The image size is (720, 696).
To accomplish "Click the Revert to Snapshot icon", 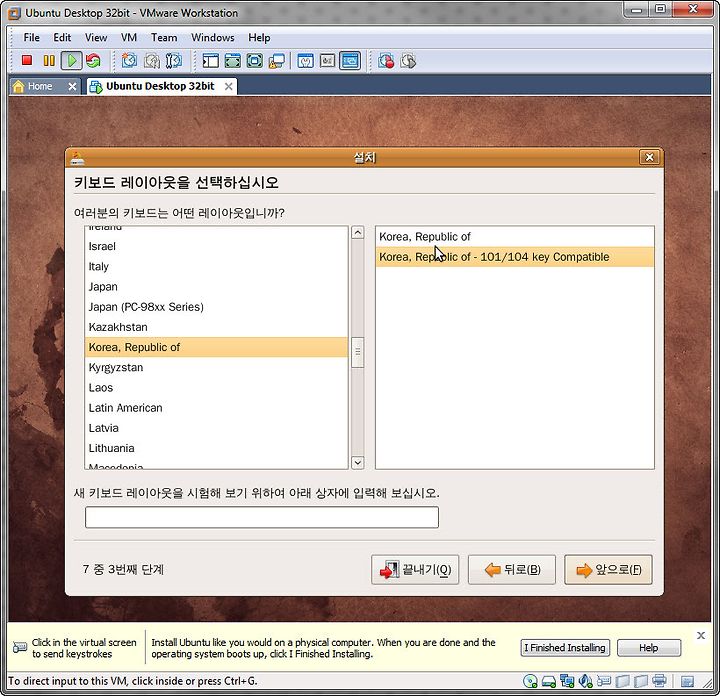I will tap(152, 61).
